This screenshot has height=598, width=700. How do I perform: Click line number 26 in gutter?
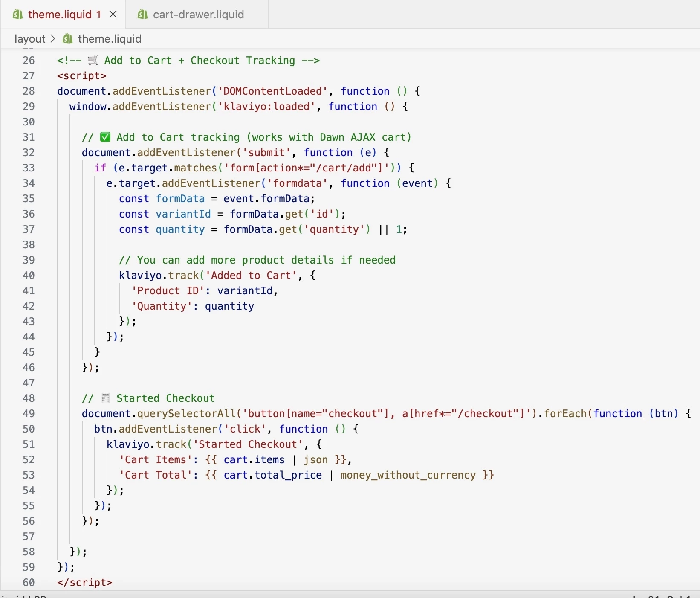pyautogui.click(x=29, y=61)
